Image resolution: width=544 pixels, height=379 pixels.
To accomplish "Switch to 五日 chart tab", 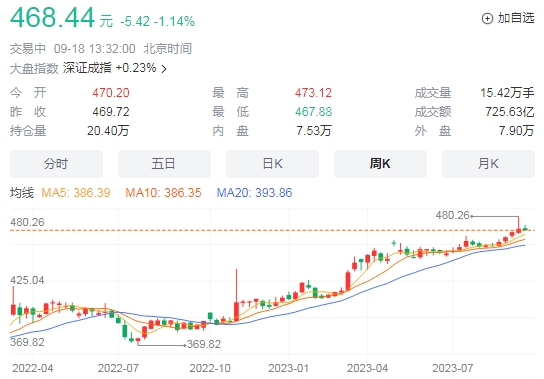I will pyautogui.click(x=164, y=164).
